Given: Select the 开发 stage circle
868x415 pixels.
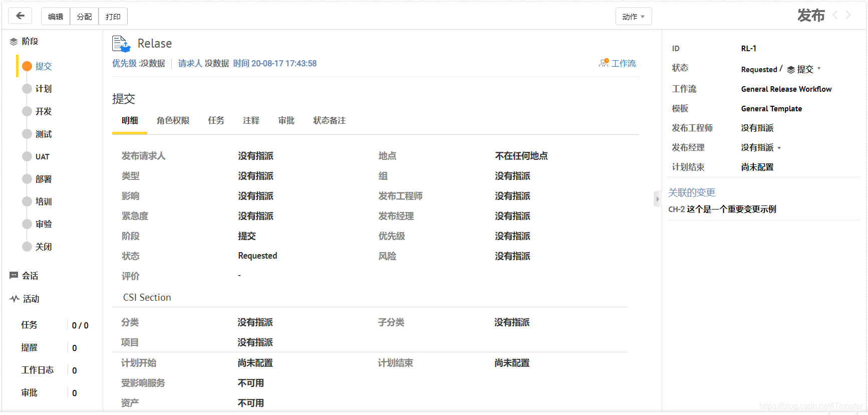Looking at the screenshot, I should tap(27, 111).
